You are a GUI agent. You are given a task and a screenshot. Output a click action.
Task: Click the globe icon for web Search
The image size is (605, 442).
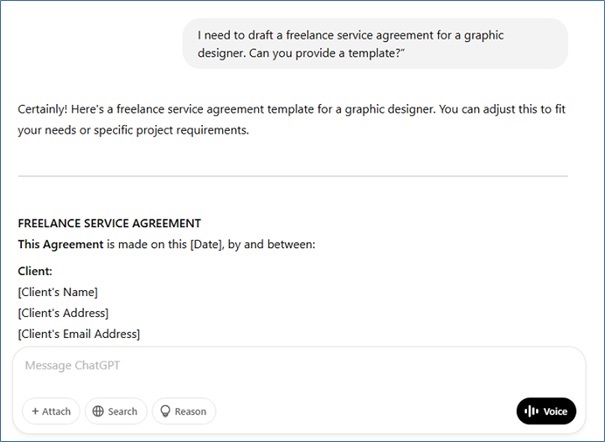coord(98,411)
